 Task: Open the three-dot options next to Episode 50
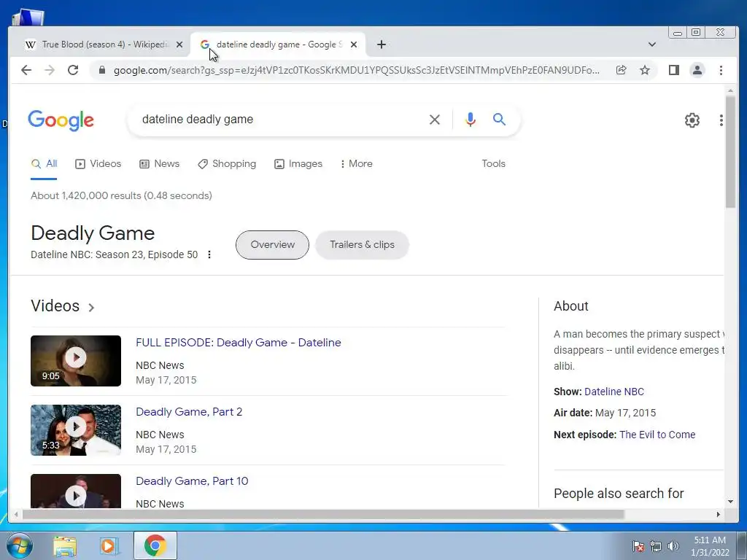pyautogui.click(x=209, y=254)
